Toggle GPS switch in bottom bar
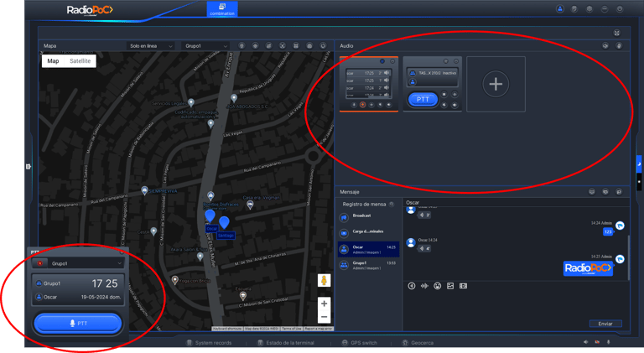Image resolution: width=644 pixels, height=353 pixels. tap(359, 343)
